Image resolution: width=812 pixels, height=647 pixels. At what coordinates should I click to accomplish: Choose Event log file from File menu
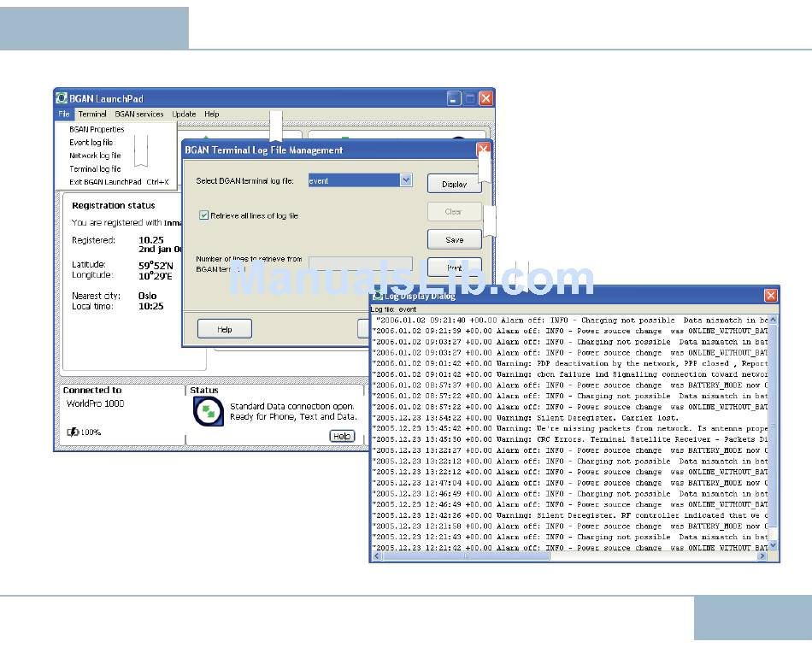click(91, 143)
